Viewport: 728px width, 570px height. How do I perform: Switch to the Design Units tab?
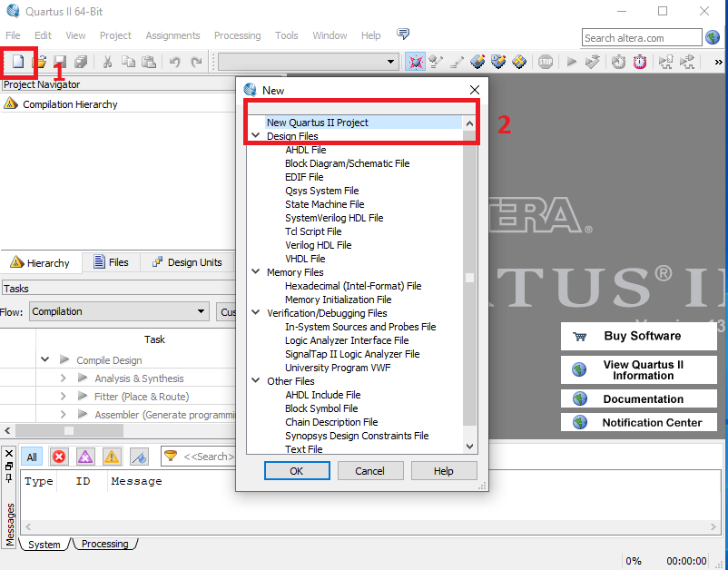pos(188,262)
